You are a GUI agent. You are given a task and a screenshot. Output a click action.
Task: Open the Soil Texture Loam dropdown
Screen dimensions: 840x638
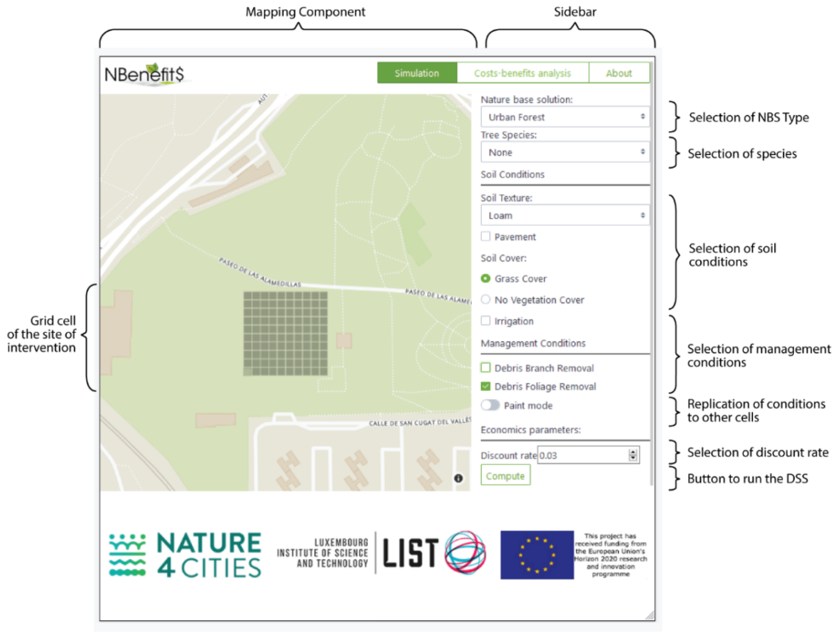tap(565, 215)
